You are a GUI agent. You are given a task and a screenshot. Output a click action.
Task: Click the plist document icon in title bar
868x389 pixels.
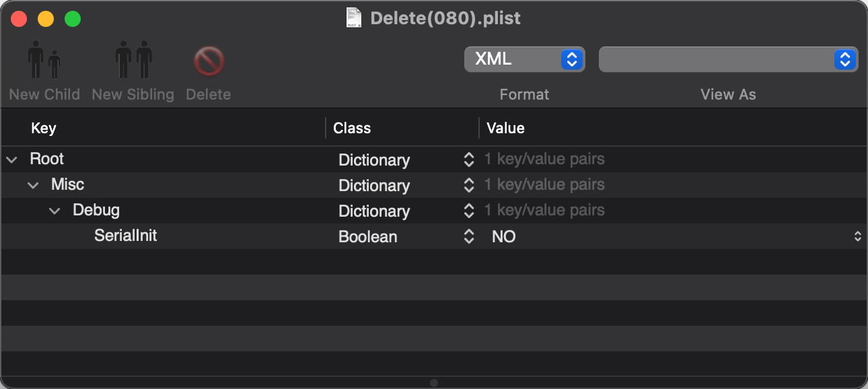pos(355,17)
